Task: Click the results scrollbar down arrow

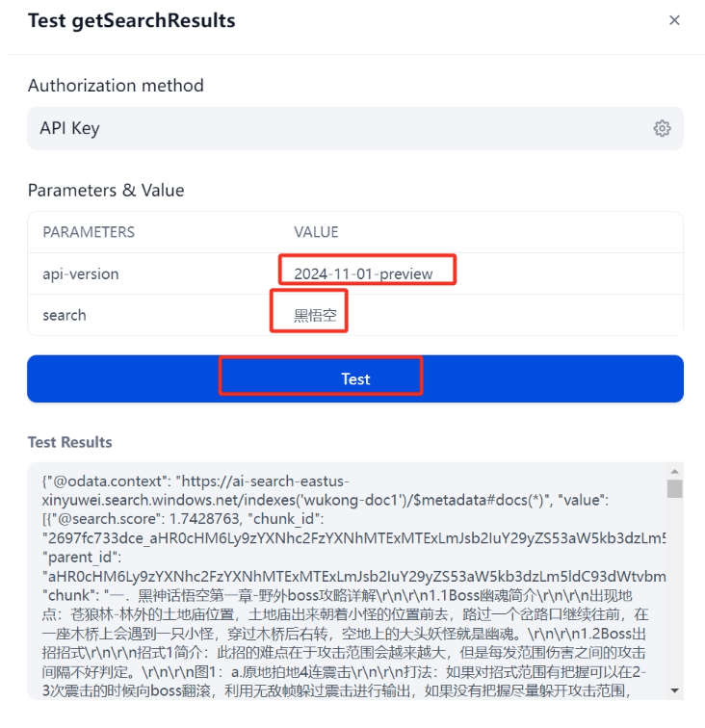Action: [675, 690]
